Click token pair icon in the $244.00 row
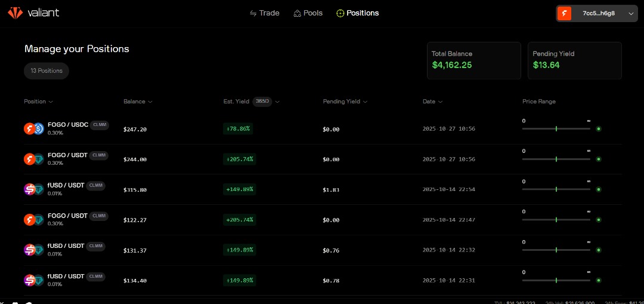This screenshot has height=304, width=644. 33,159
